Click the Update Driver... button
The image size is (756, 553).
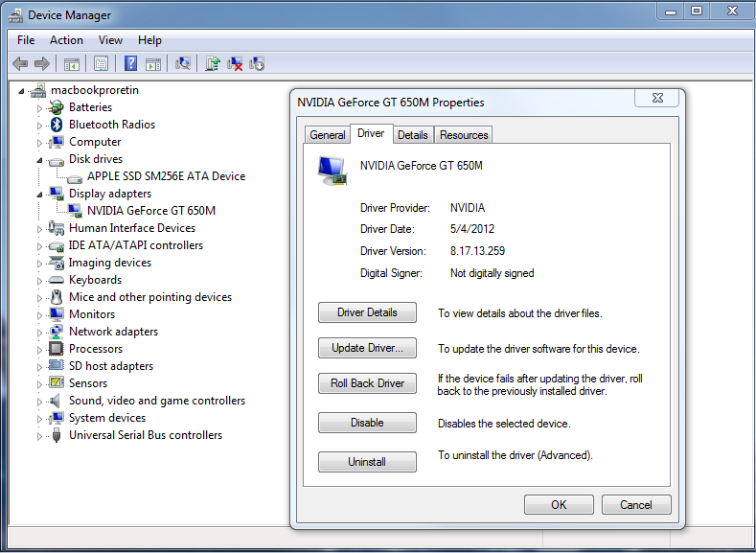367,348
